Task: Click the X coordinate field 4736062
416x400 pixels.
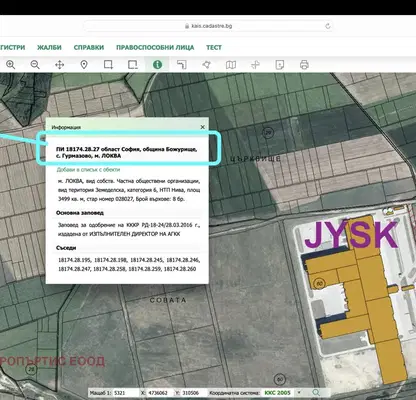Action: click(159, 393)
